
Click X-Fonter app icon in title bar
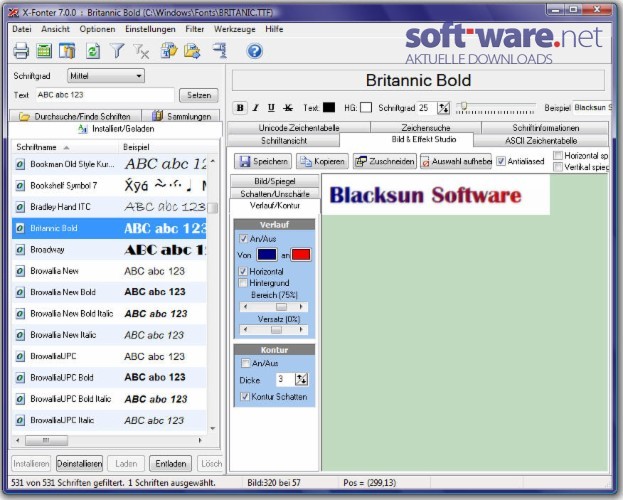(x=14, y=13)
